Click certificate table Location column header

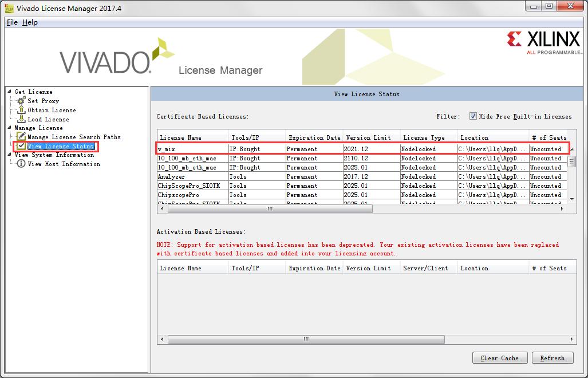pos(493,137)
